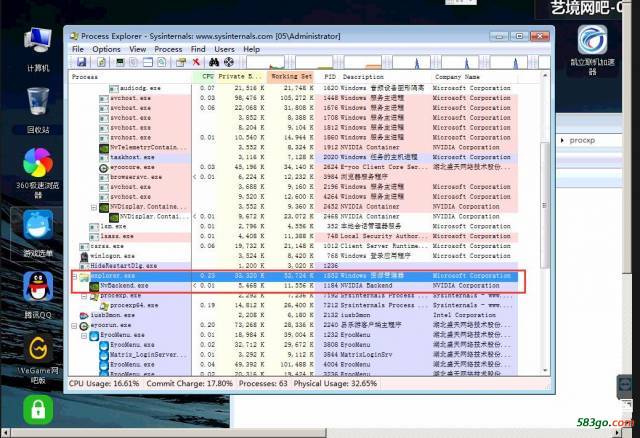640x438 pixels.
Task: Click the process list scrollbar down arrow
Action: click(x=544, y=371)
